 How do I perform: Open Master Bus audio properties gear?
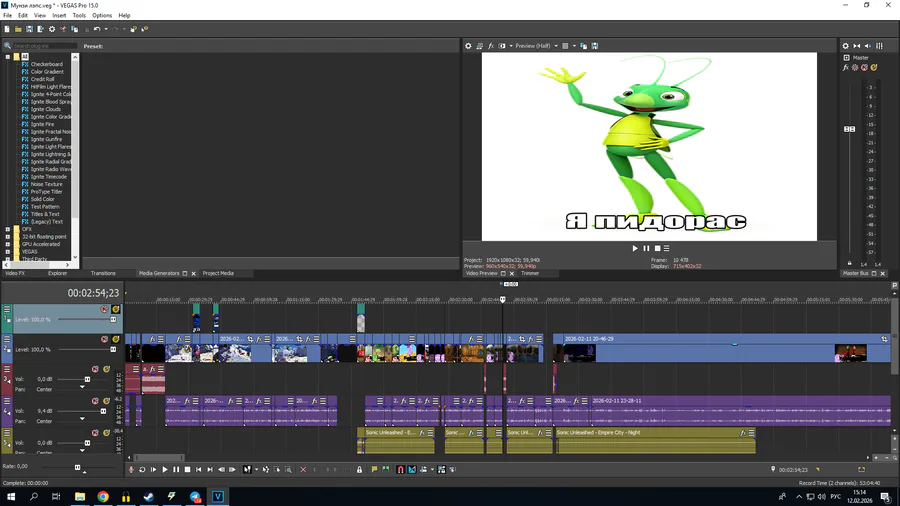click(x=845, y=46)
